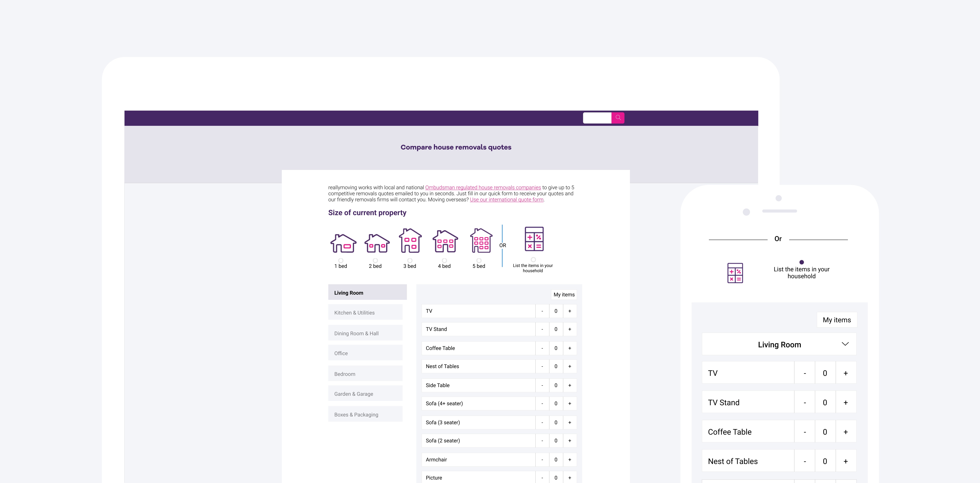Click the 'Sofa (3 seater)' item label
The image size is (980, 483).
[443, 423]
